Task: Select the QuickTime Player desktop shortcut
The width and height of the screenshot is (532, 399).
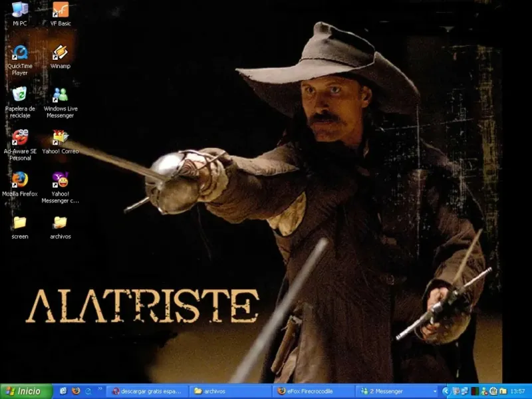Action: 20,61
